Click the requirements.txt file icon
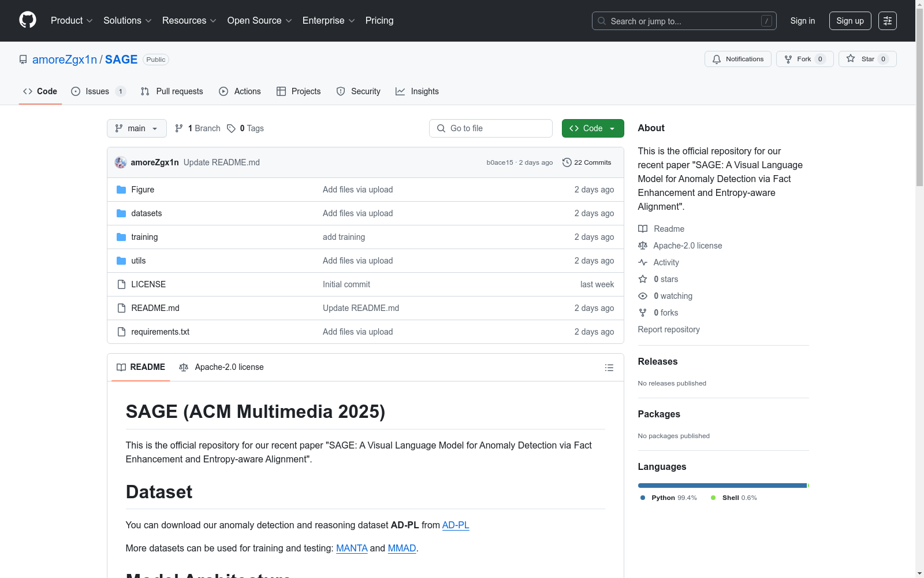The width and height of the screenshot is (924, 578). (121, 332)
